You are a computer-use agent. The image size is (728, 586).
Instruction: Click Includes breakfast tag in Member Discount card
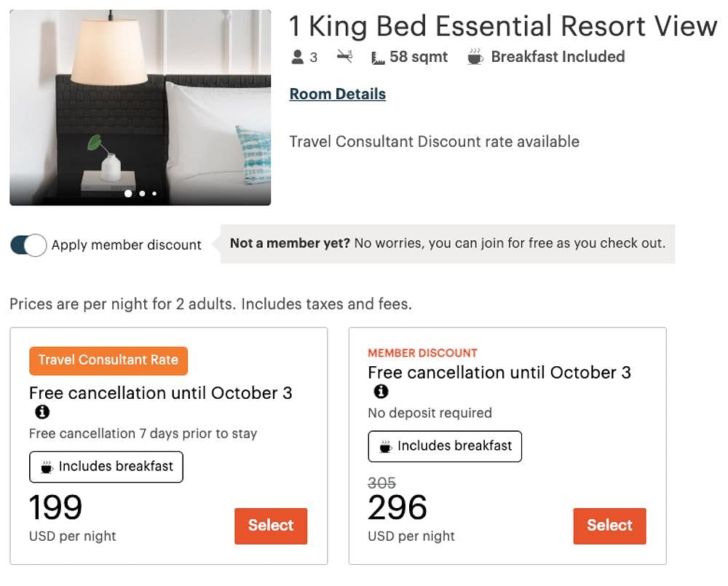pos(445,446)
